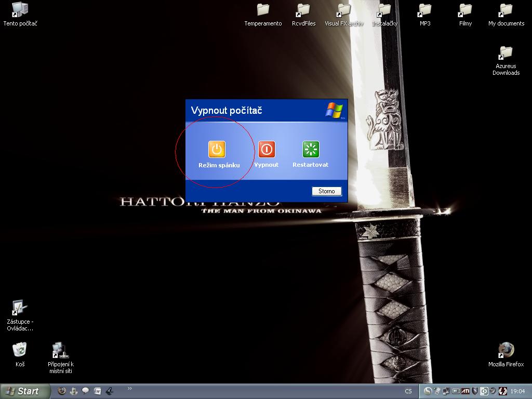Click the white-framed tray icon by the shield
Image resolution: width=532 pixels, height=399 pixels.
tap(484, 391)
